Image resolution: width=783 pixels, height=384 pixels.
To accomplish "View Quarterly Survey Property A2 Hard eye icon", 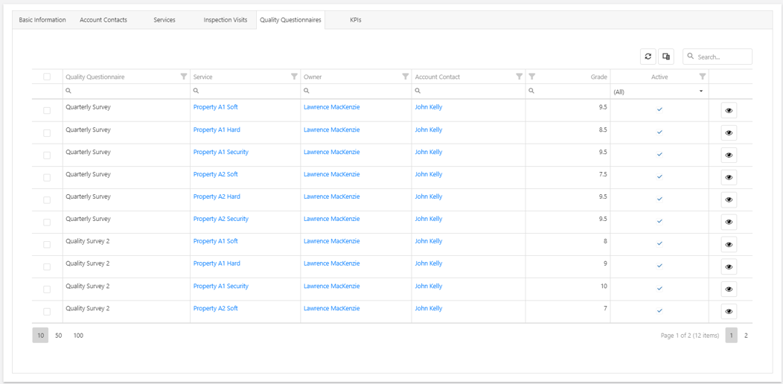I will click(x=729, y=200).
